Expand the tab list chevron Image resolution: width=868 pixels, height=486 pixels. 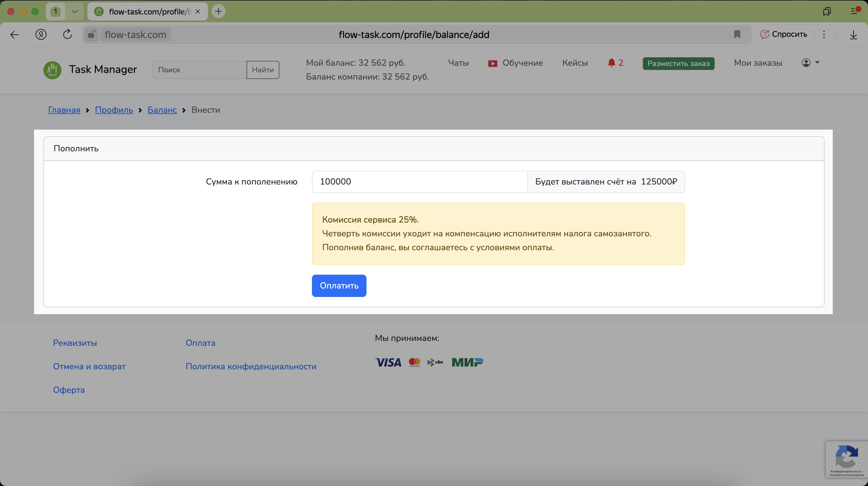[x=75, y=11]
